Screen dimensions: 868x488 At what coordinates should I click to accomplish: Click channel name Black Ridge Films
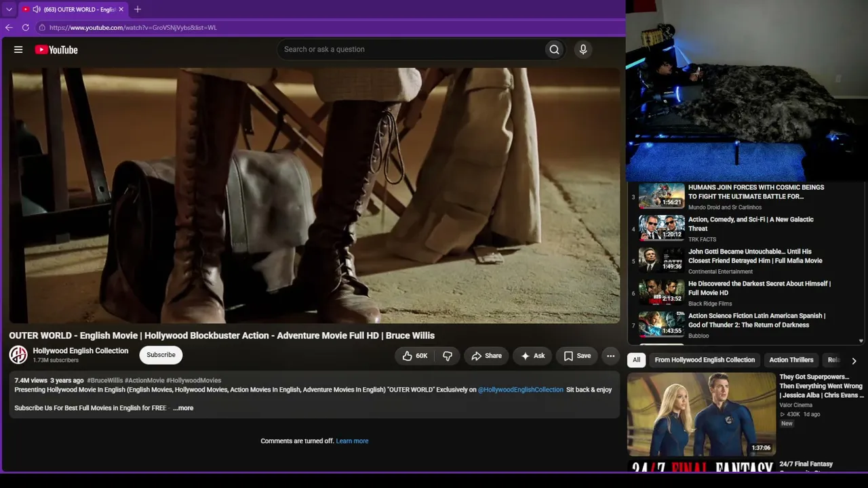[x=710, y=304]
